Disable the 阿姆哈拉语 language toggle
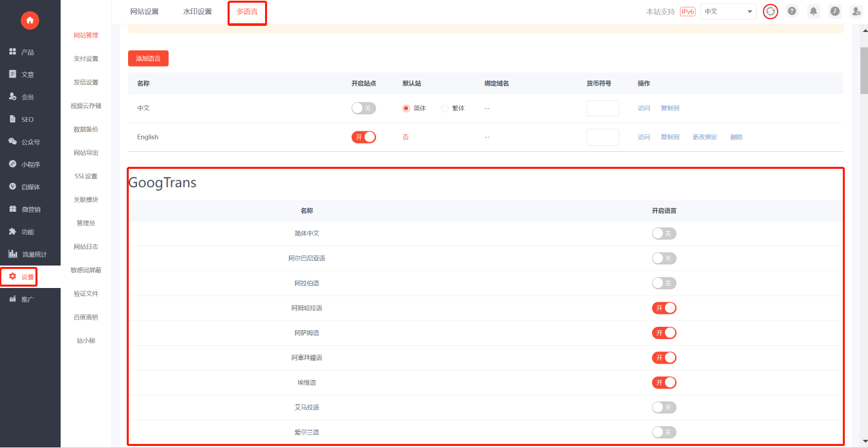 pyautogui.click(x=664, y=308)
